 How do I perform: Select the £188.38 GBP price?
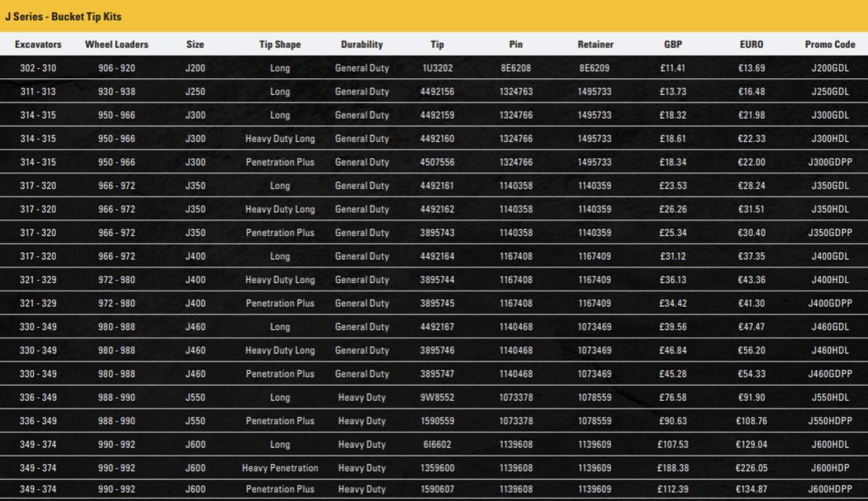673,468
